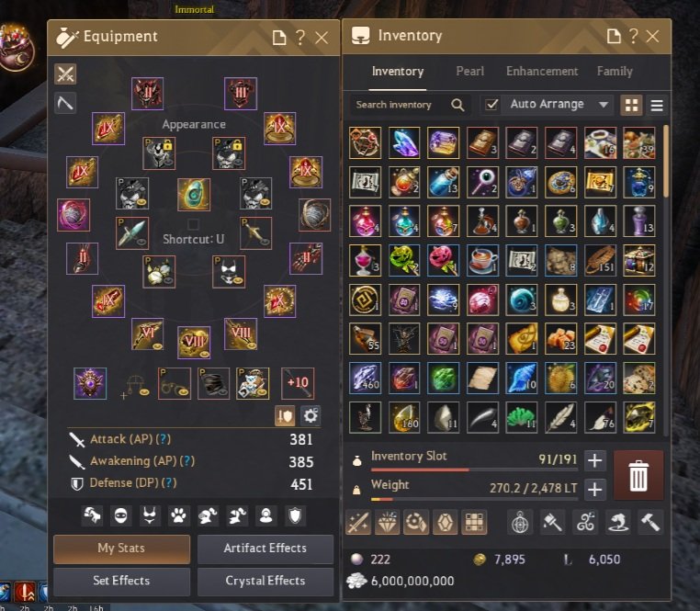
Task: Expand weight limit with plus button
Action: tap(594, 489)
